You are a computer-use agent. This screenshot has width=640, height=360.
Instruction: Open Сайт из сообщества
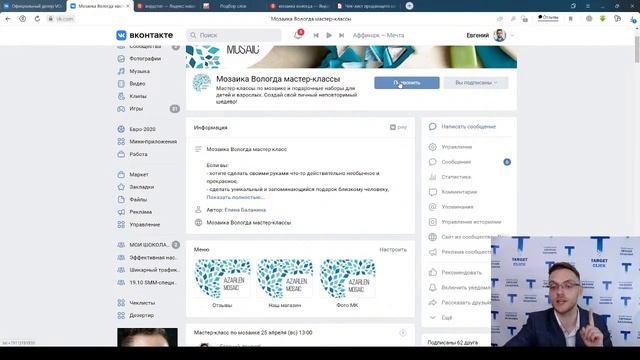465,237
